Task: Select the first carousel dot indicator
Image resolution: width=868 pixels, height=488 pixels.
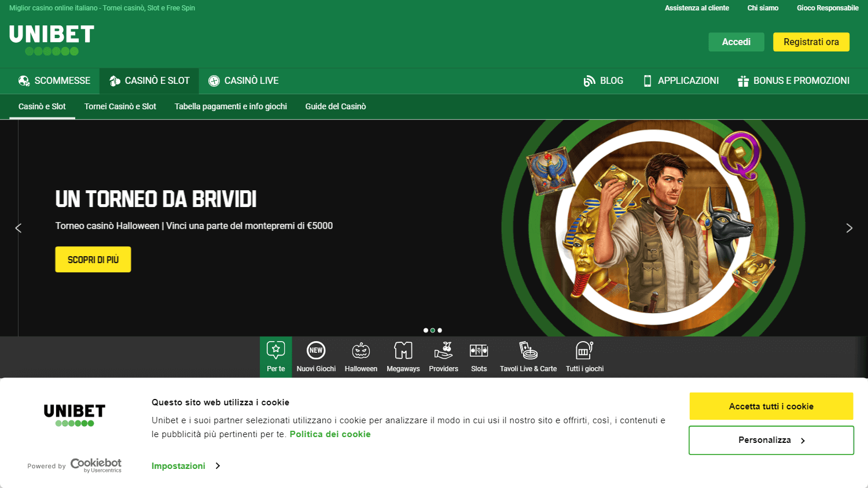Action: click(426, 331)
